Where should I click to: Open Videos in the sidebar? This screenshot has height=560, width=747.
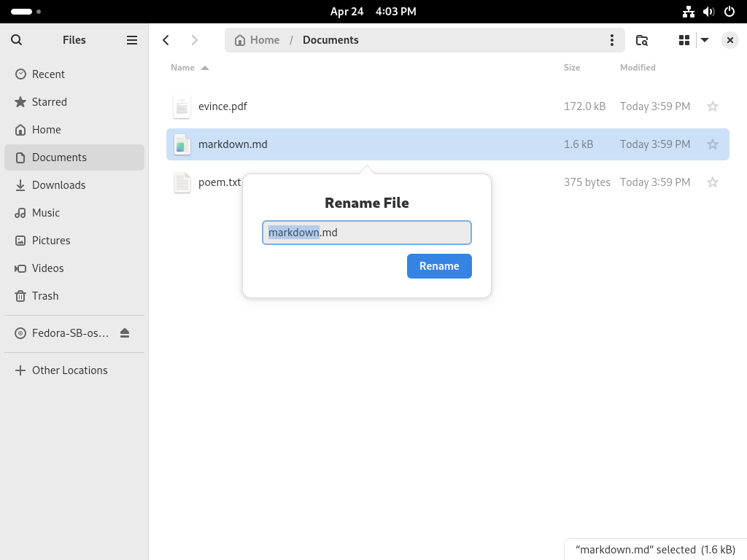[74, 268]
